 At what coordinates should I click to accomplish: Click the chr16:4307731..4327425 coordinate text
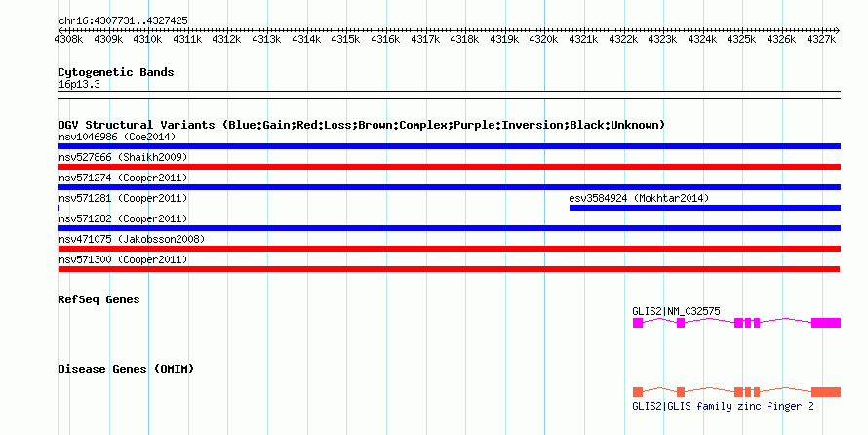123,21
